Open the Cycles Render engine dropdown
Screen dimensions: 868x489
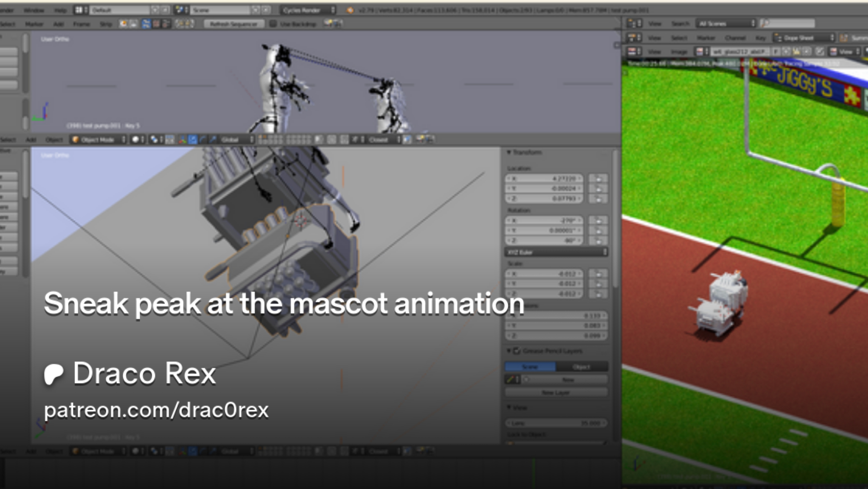[x=307, y=10]
